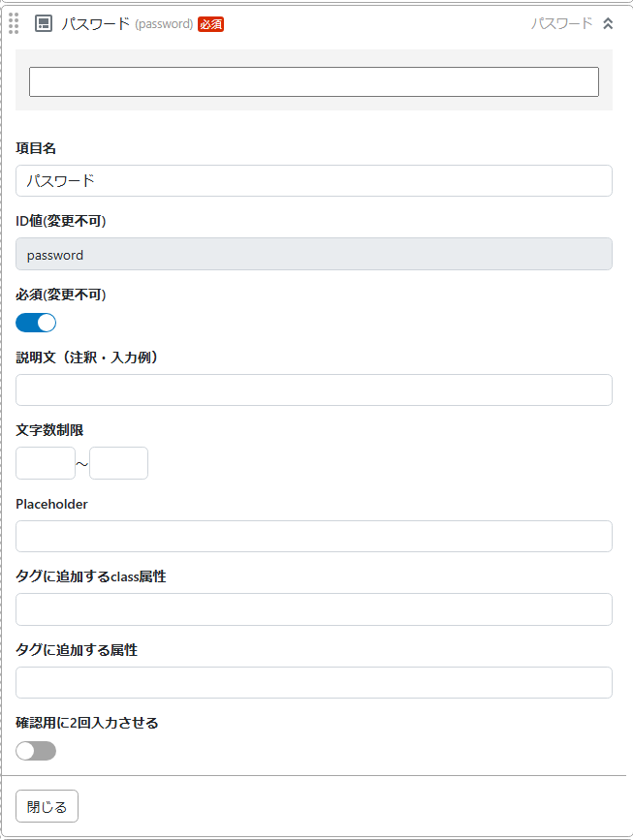Image resolution: width=633 pixels, height=840 pixels.
Task: Click the 確認用に2回入力させる label
Action: 89,722
